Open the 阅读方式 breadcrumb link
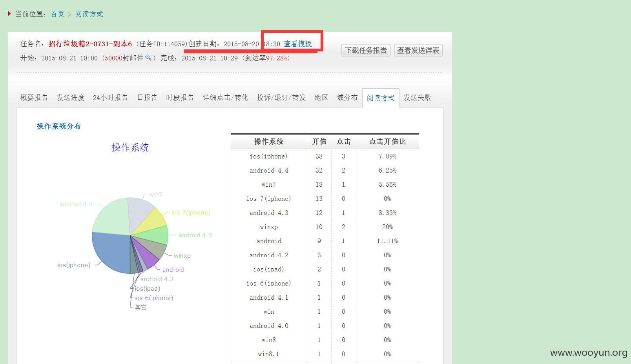Image resolution: width=631 pixels, height=364 pixels. [89, 14]
